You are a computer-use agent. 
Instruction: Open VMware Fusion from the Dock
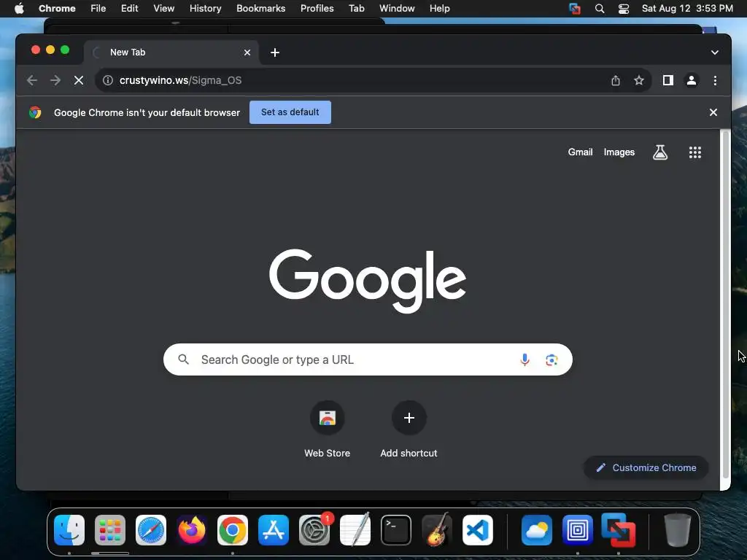(619, 530)
